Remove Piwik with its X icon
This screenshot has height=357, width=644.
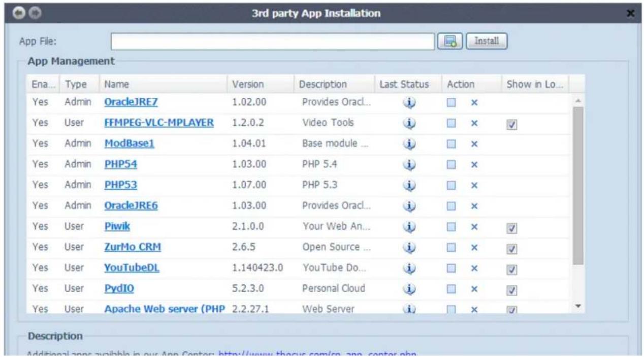tap(474, 228)
